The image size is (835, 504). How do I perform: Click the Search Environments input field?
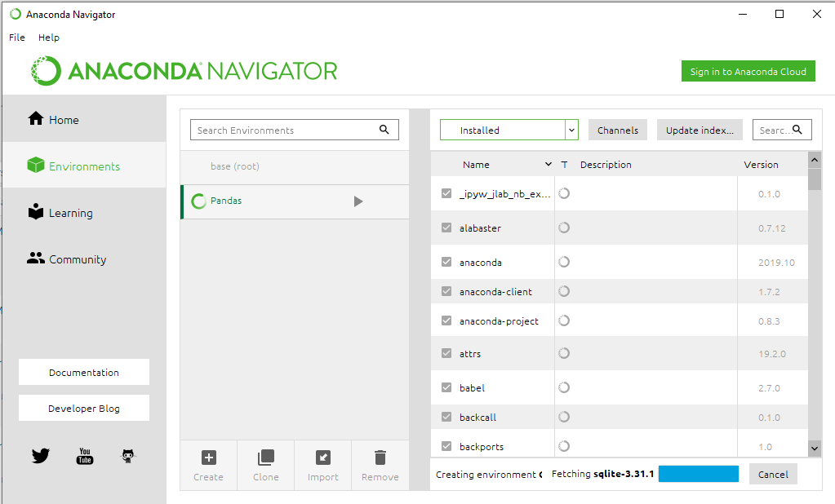pos(286,130)
